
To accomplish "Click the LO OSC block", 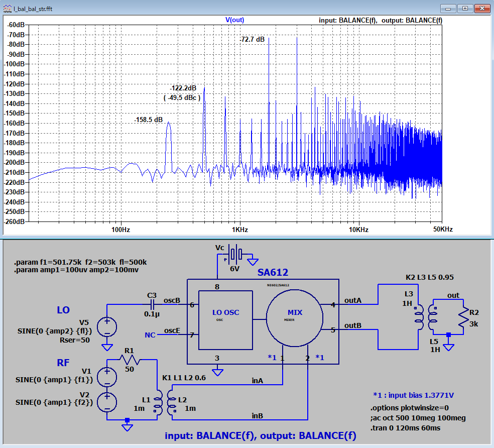I will pos(225,320).
